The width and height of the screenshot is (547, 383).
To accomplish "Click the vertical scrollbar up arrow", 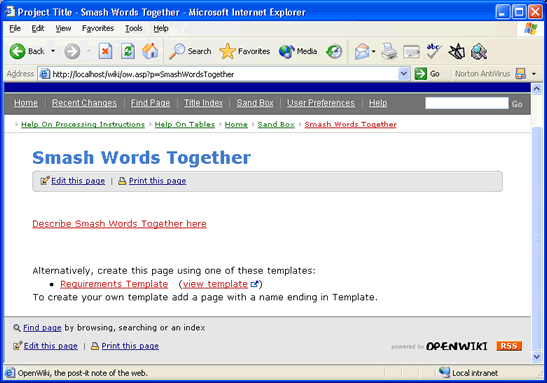I will click(537, 88).
